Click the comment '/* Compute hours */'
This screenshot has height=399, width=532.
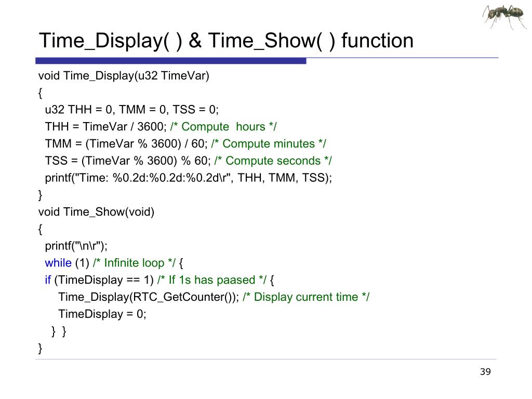pyautogui.click(x=223, y=127)
